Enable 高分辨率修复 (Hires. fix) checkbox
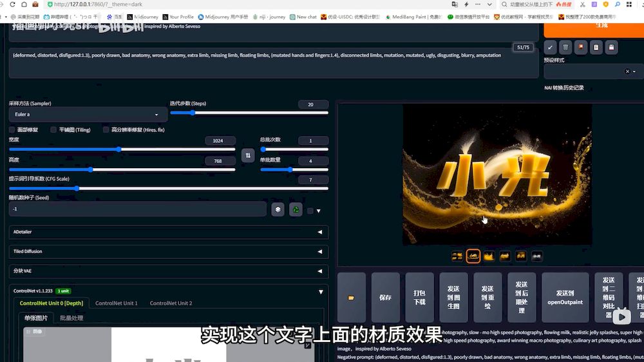Viewport: 644px width, 362px height. (106, 129)
